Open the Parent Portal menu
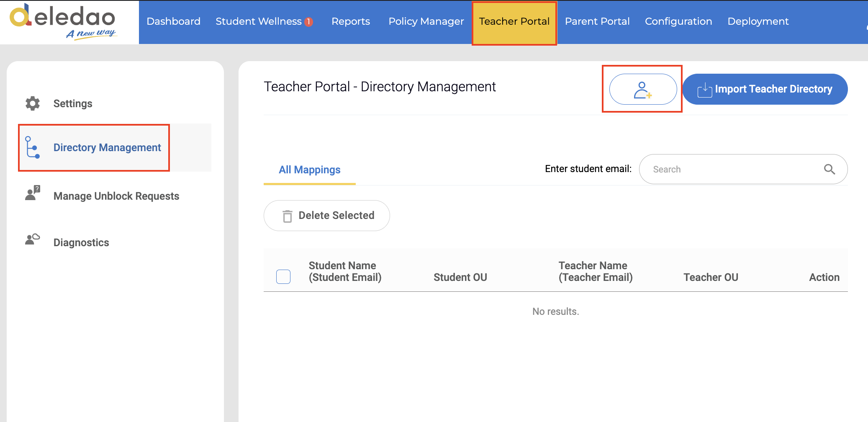The image size is (868, 422). tap(597, 21)
